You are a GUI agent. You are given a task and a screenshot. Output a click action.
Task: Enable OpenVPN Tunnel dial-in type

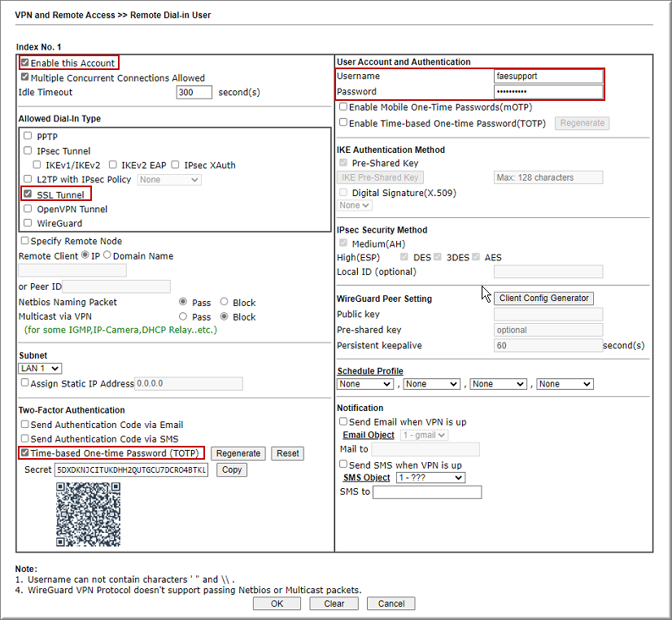tap(28, 208)
